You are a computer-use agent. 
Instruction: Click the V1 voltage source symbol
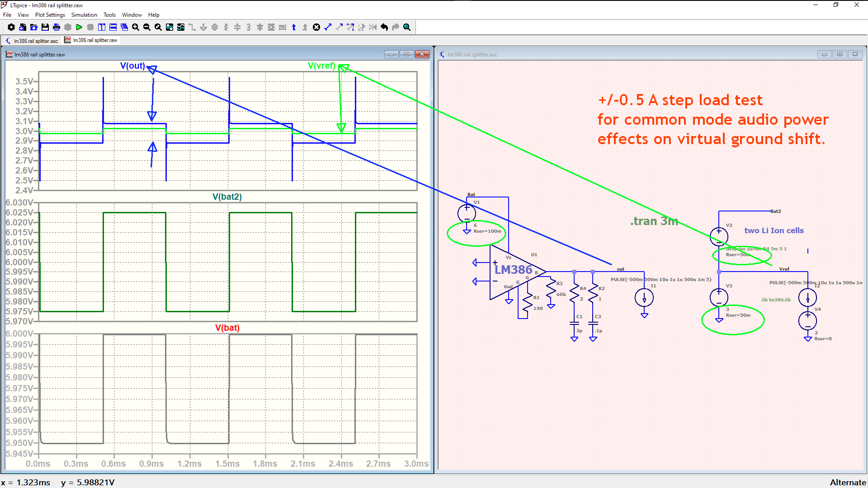click(x=467, y=213)
